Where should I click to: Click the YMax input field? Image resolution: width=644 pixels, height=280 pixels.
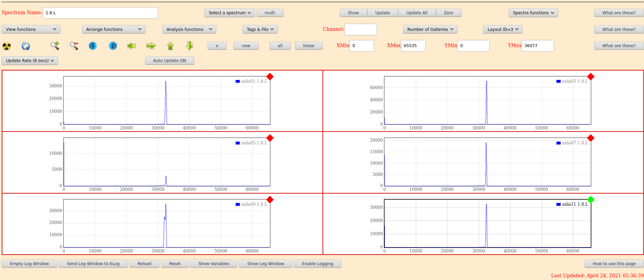(538, 46)
